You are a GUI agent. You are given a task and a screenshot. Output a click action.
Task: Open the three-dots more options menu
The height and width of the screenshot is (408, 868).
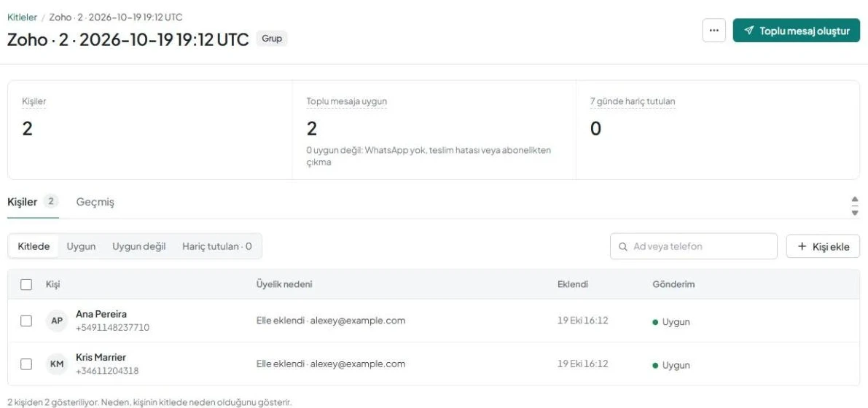(713, 31)
